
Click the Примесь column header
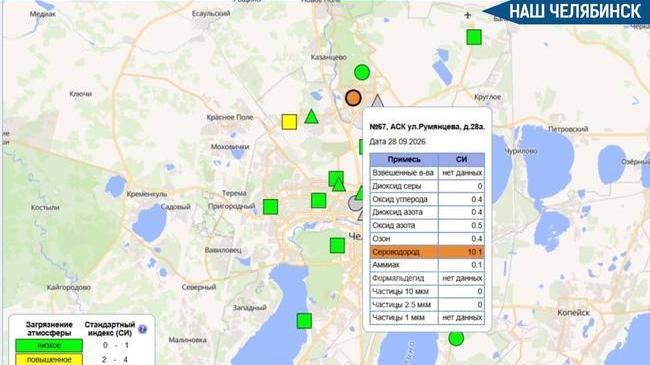tap(404, 159)
